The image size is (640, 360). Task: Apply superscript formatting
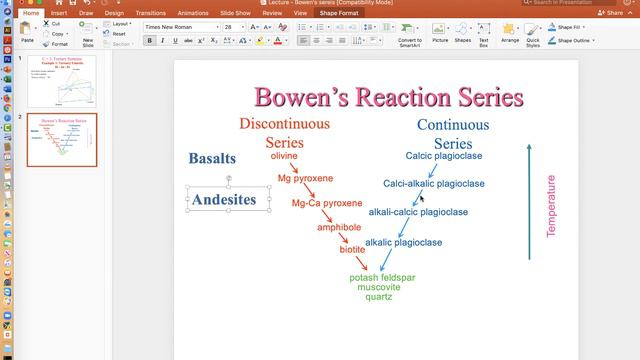201,40
